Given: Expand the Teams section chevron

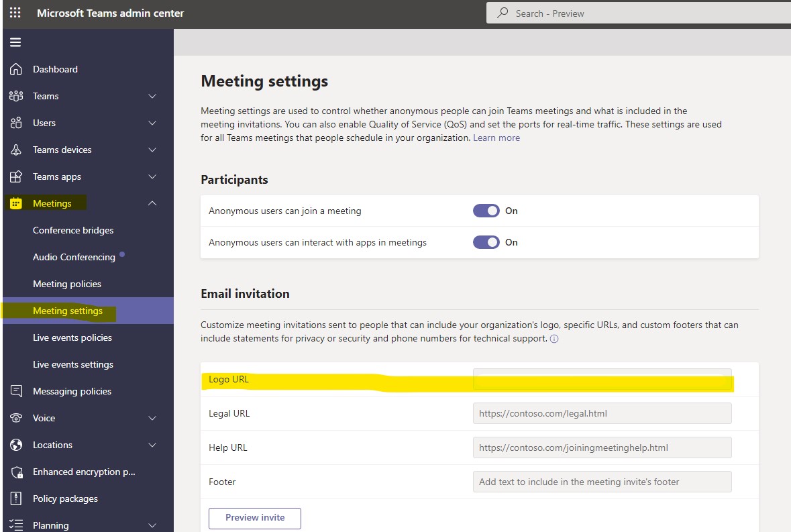Looking at the screenshot, I should (152, 96).
